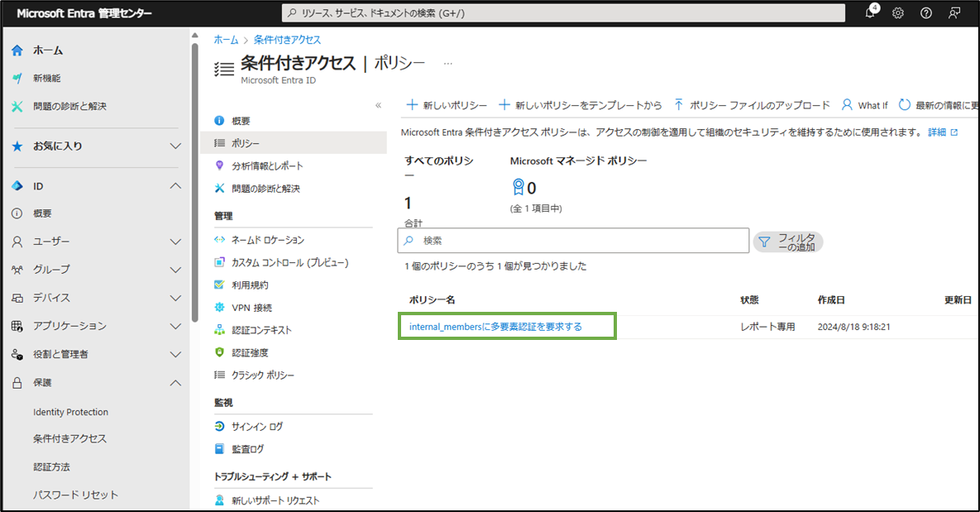Click the クラシック ポリシー list icon

[x=219, y=375]
